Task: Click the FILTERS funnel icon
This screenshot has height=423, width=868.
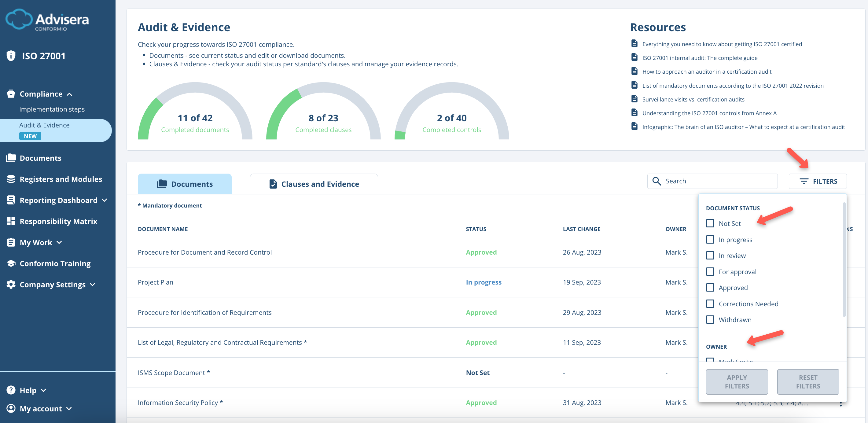Action: click(x=805, y=181)
